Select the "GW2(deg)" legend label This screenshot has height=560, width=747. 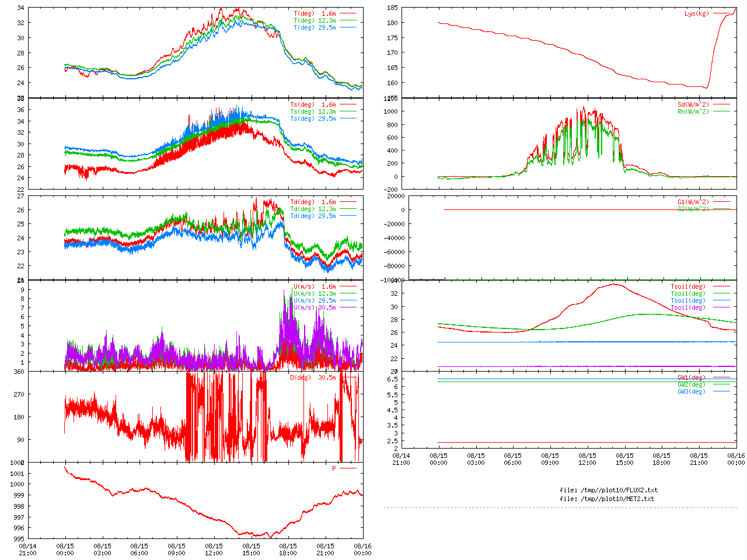[x=692, y=384]
